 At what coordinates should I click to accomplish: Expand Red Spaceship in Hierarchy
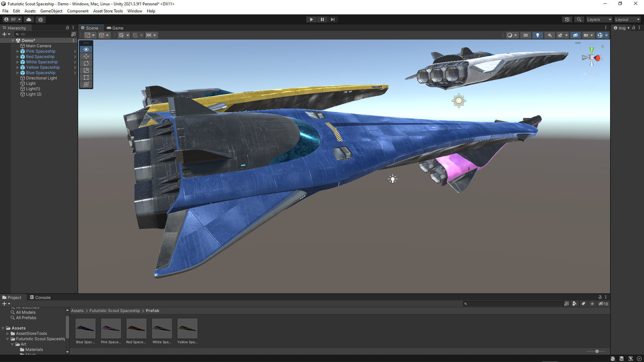(x=18, y=57)
